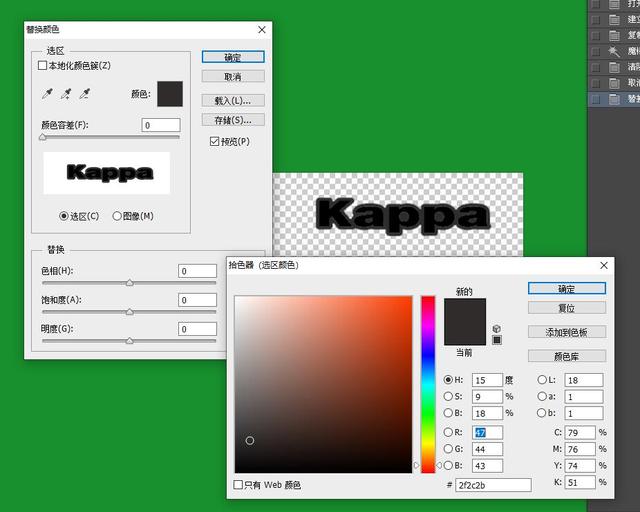640x512 pixels.
Task: Choose the add-to-sample eyedropper
Action: [x=66, y=94]
